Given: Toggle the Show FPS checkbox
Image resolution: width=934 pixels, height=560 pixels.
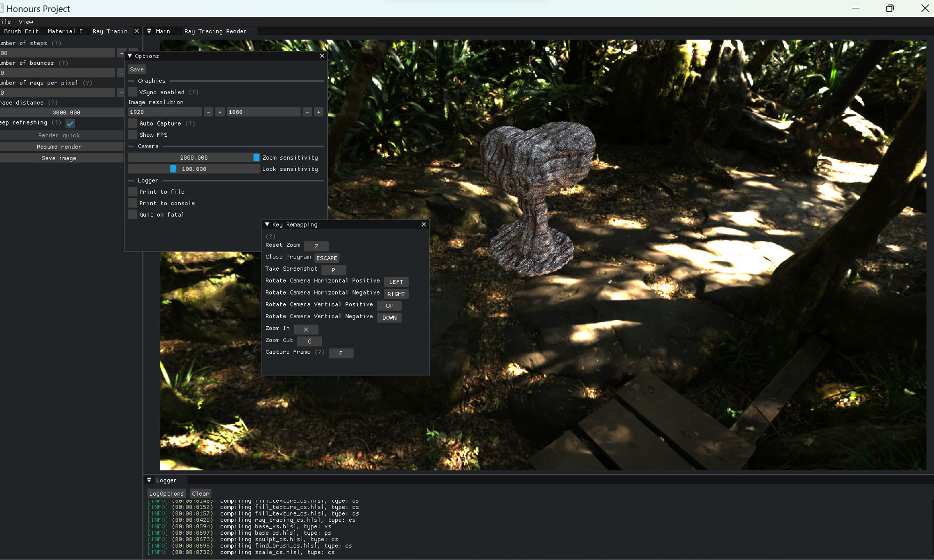Looking at the screenshot, I should tap(133, 135).
